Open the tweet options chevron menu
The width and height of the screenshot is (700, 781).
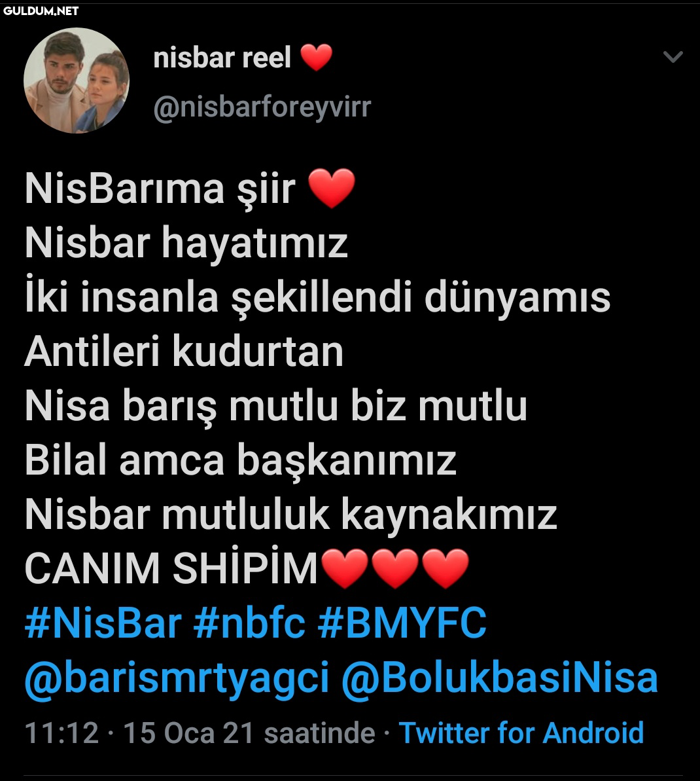click(673, 57)
